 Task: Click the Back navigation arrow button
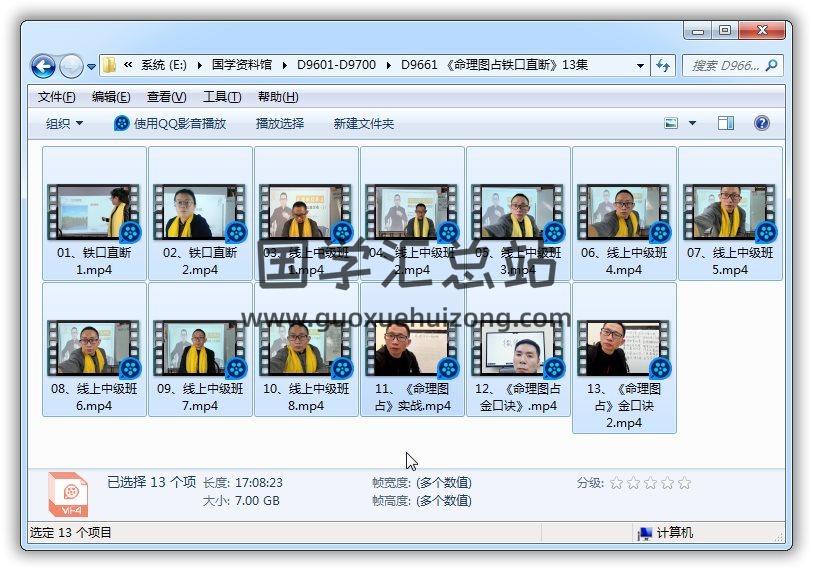(x=43, y=66)
